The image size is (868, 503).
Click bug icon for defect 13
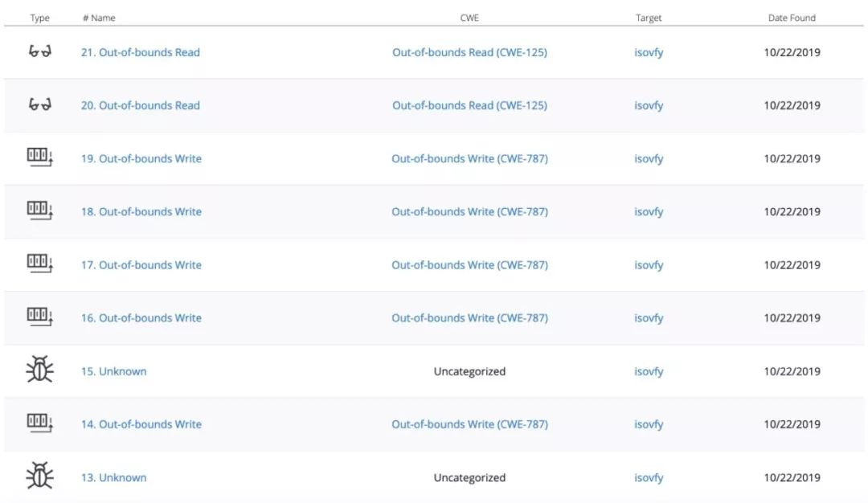pyautogui.click(x=39, y=476)
